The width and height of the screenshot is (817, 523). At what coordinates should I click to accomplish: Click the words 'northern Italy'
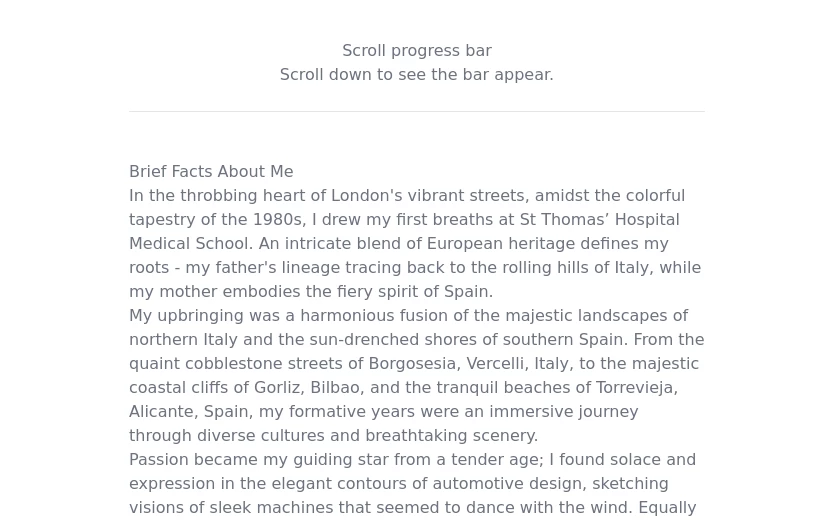(183, 339)
